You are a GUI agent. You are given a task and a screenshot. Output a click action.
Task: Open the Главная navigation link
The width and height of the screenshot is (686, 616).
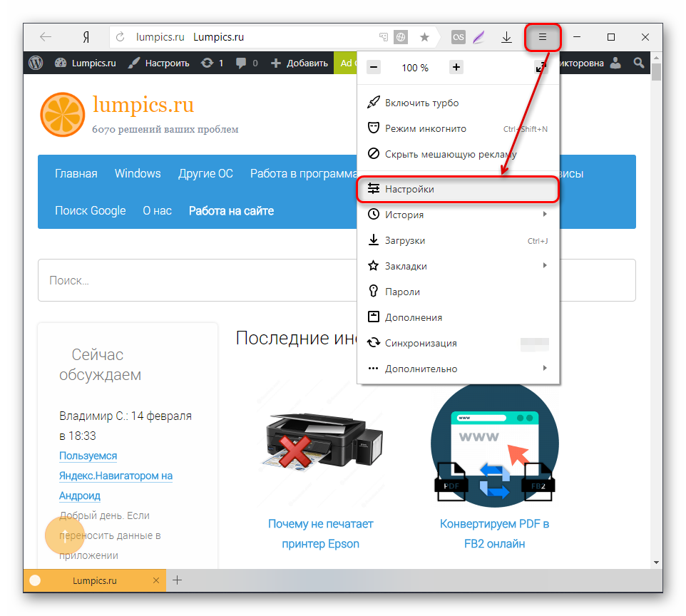click(76, 174)
